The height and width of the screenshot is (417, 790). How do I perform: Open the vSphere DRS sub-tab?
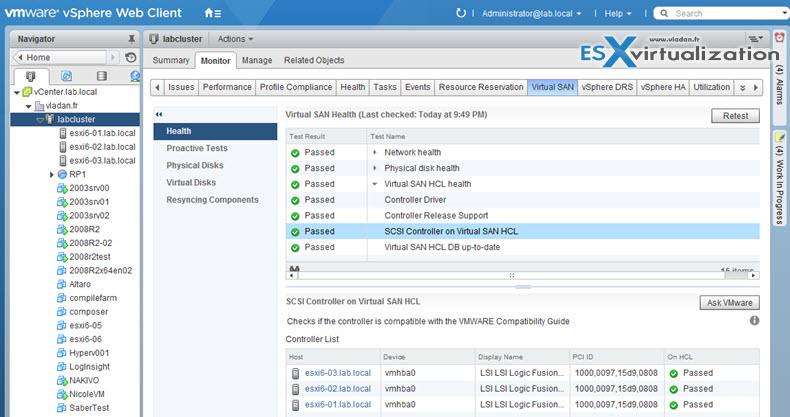click(607, 87)
